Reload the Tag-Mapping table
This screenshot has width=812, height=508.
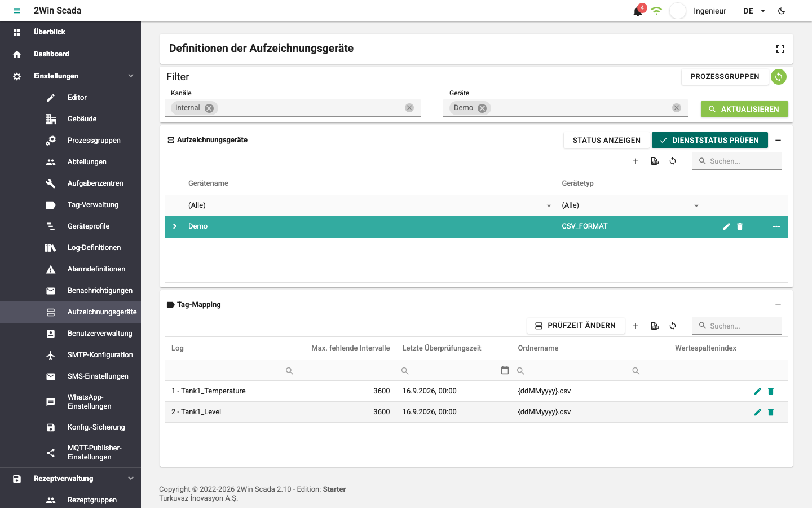pyautogui.click(x=673, y=326)
